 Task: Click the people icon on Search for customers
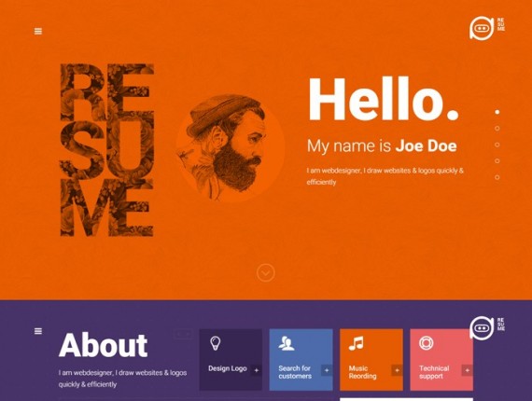pyautogui.click(x=287, y=343)
